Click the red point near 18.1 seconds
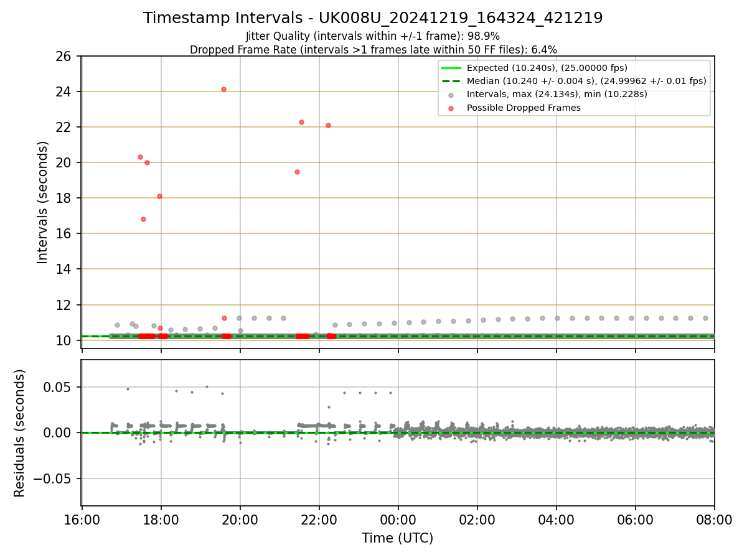 [x=159, y=196]
